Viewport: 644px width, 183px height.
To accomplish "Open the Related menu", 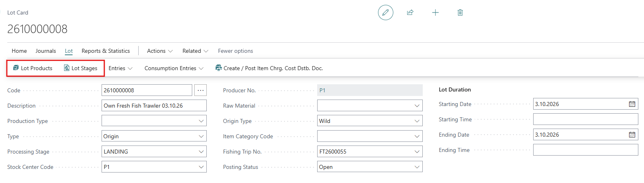I will click(x=195, y=51).
